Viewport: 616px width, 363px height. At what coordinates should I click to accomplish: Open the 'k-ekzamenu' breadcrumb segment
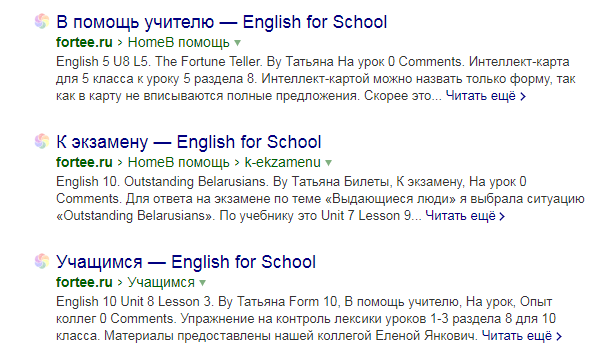282,162
